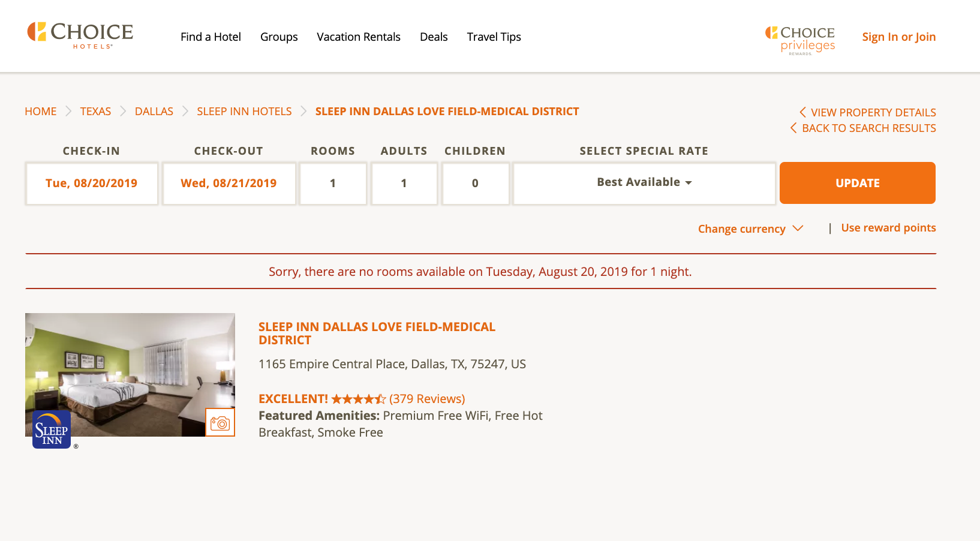980x541 pixels.
Task: Click the star rating icons
Action: (x=359, y=399)
